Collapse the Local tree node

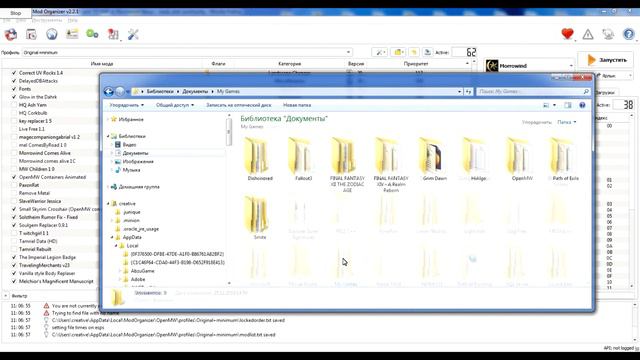click(x=116, y=246)
